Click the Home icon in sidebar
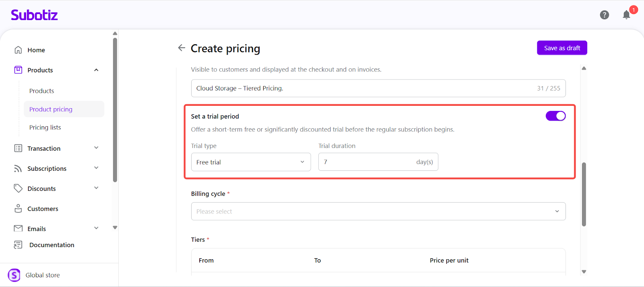The image size is (644, 287). (x=18, y=50)
